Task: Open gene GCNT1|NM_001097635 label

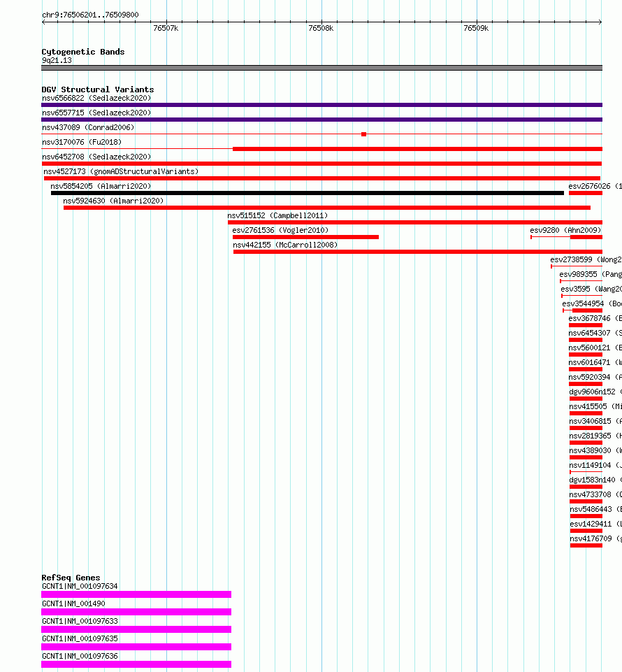Action: click(80, 638)
